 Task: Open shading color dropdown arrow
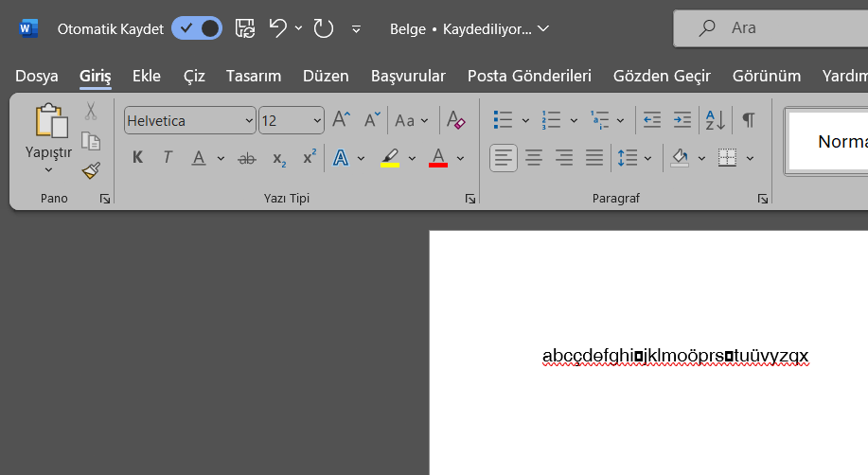pos(701,158)
